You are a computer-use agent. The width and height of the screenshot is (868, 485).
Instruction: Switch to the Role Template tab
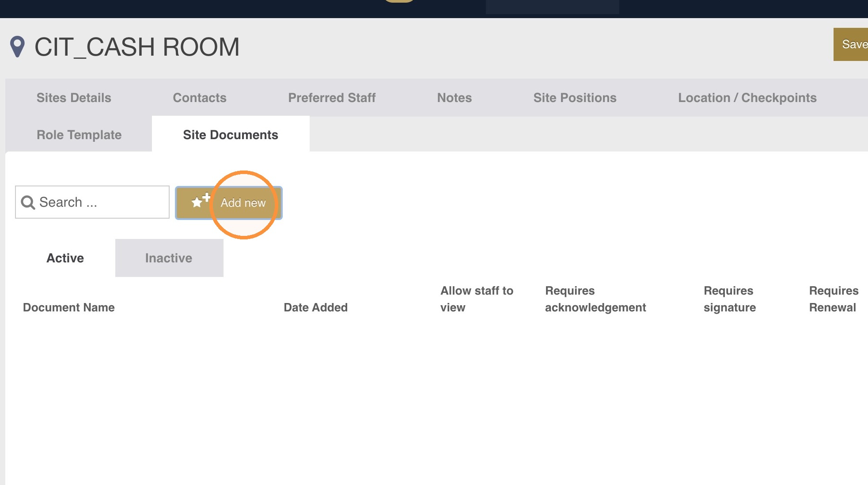pos(79,135)
